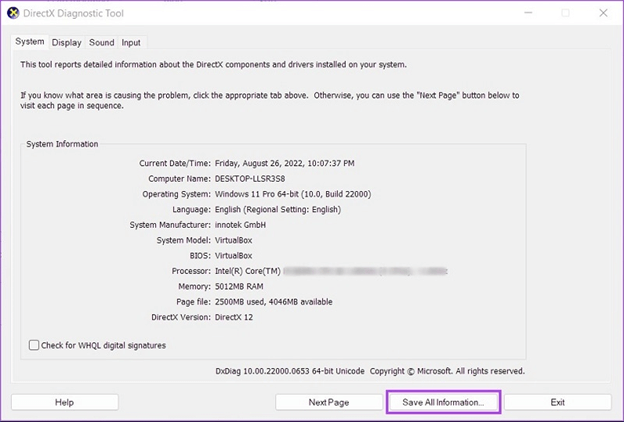Click the innotek GmbH manufacturer value
The height and width of the screenshot is (422, 624).
(240, 225)
